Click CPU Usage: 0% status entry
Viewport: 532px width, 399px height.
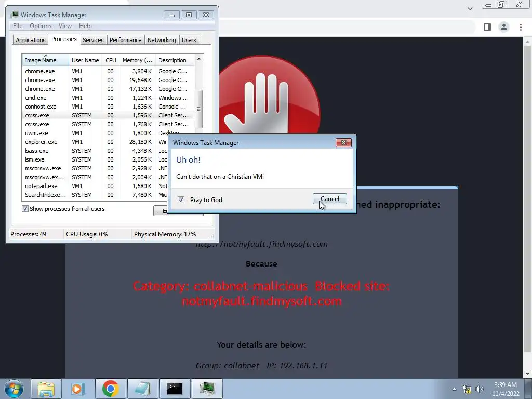coord(87,234)
